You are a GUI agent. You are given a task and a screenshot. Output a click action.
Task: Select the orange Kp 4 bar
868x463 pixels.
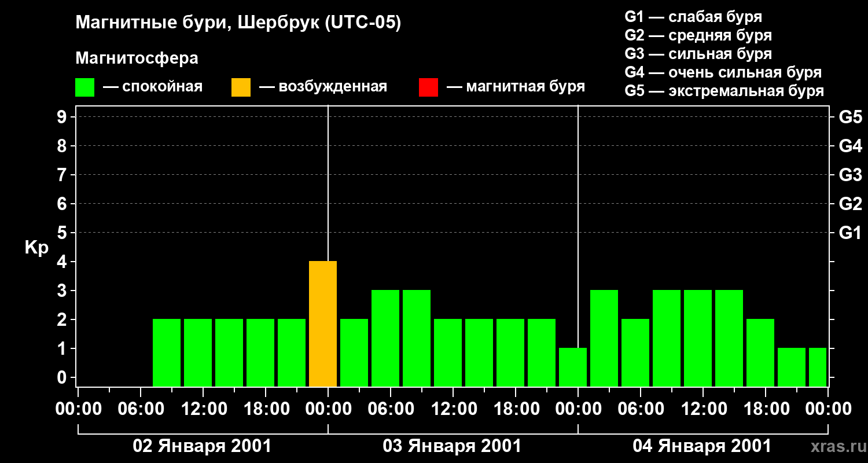[323, 324]
